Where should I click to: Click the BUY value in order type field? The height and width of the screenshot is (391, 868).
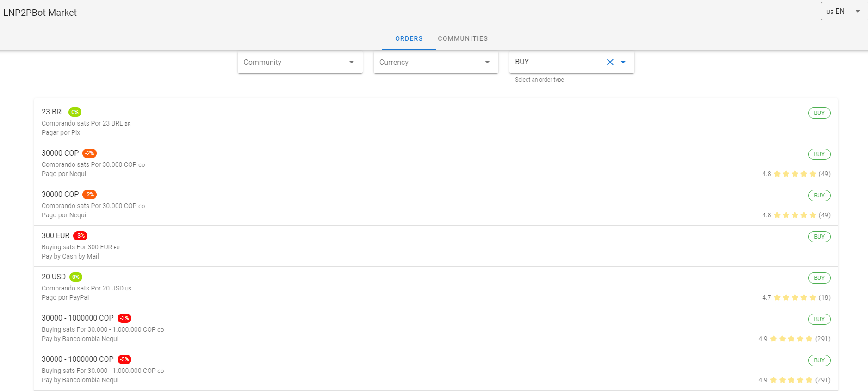coord(522,62)
